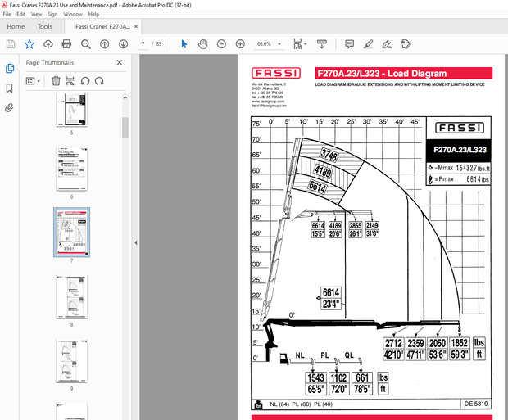
Task: Open the Attachments paperclip panel
Action: point(9,108)
